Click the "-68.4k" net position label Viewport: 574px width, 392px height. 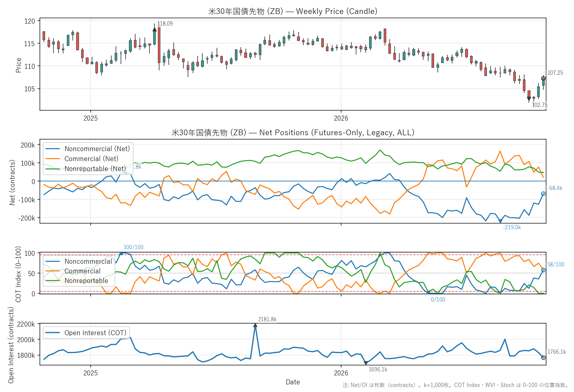[x=555, y=188]
